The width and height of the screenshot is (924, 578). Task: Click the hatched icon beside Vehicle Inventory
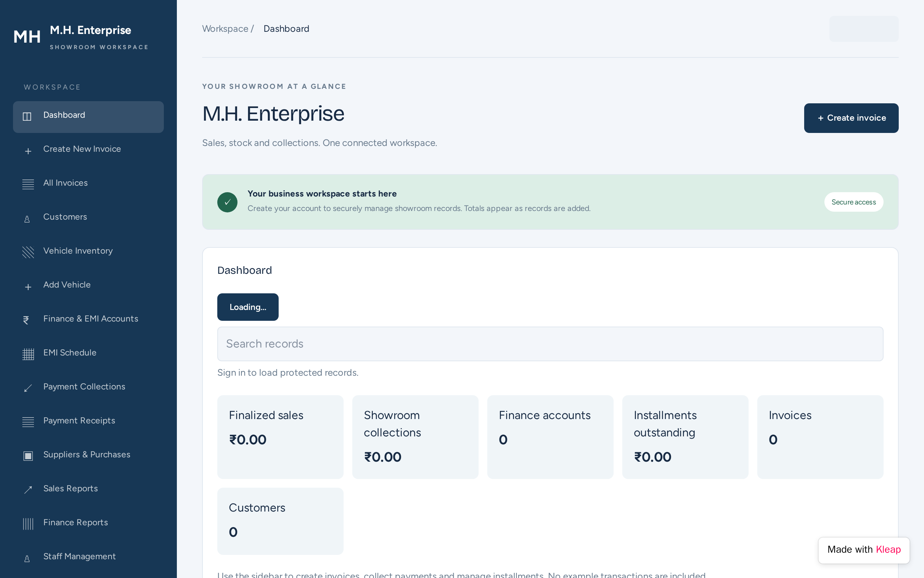pos(28,252)
